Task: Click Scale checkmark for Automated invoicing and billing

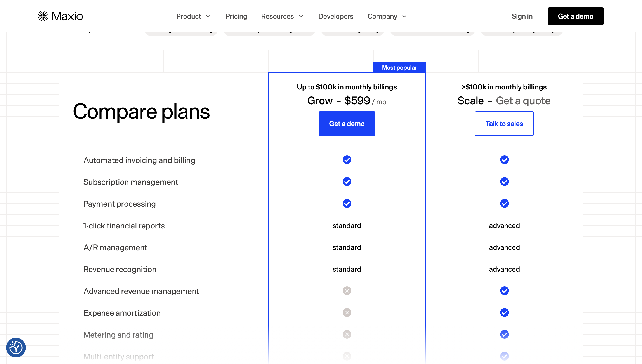Action: pyautogui.click(x=504, y=160)
